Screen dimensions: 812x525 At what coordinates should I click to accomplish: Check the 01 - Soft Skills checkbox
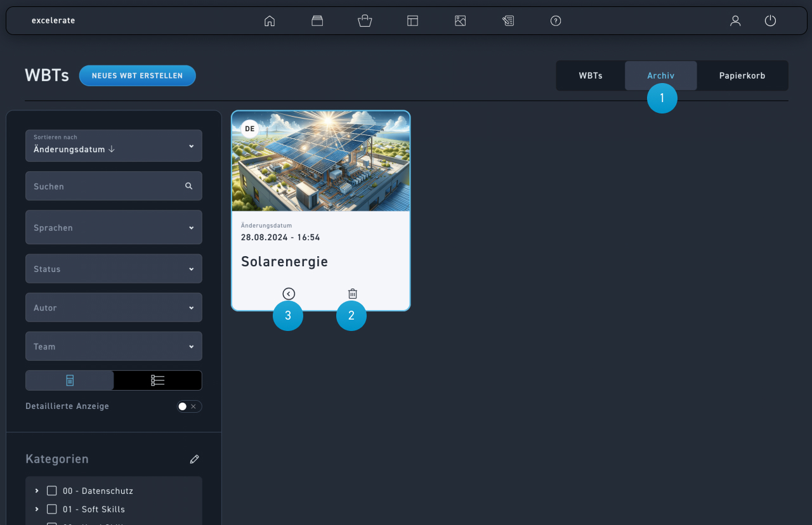pyautogui.click(x=52, y=509)
